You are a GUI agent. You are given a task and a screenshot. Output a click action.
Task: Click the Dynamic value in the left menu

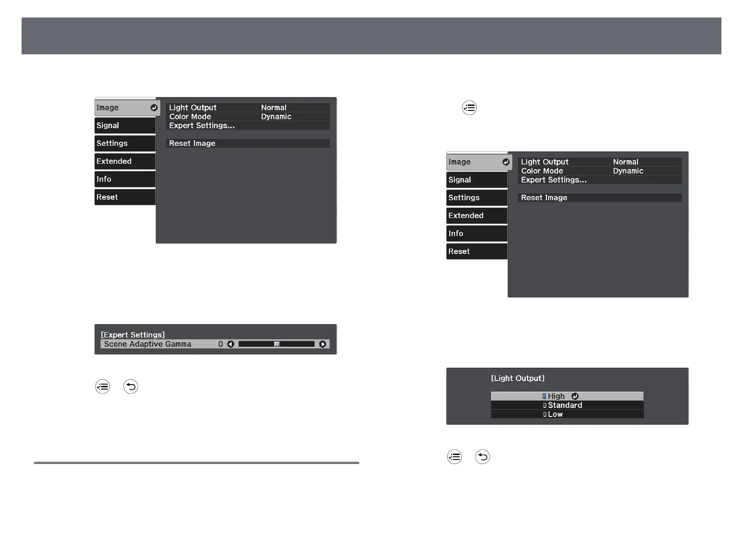(x=277, y=117)
